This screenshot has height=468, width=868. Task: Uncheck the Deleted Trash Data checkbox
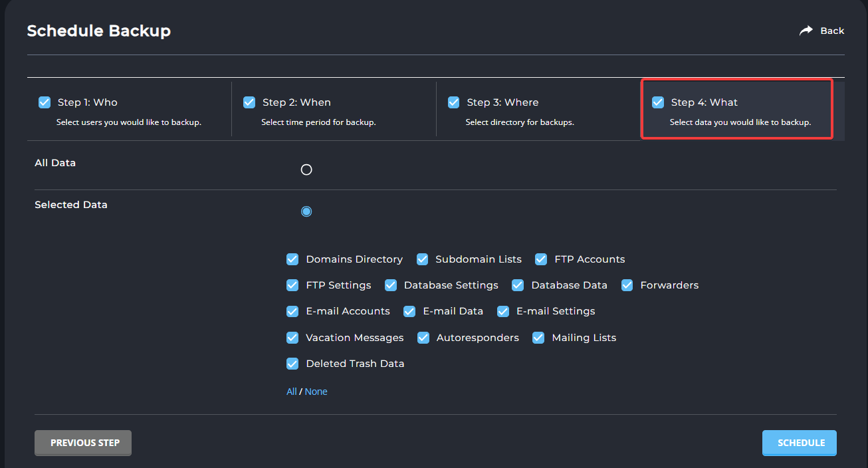coord(292,364)
